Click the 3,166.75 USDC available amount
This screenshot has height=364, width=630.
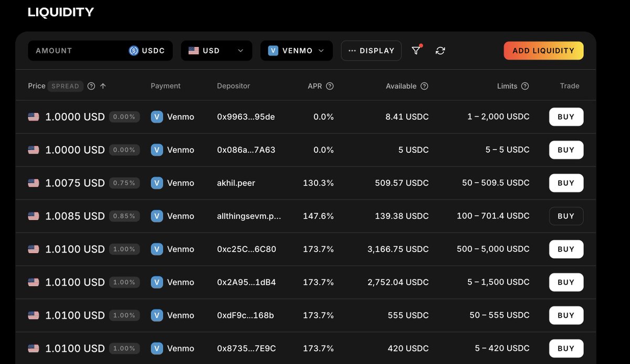398,249
